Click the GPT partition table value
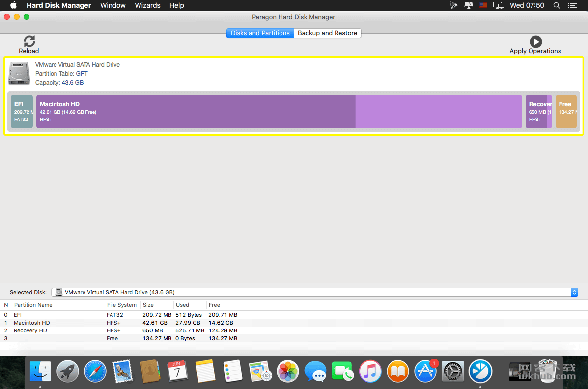Viewport: 588px width, 389px height. click(82, 74)
